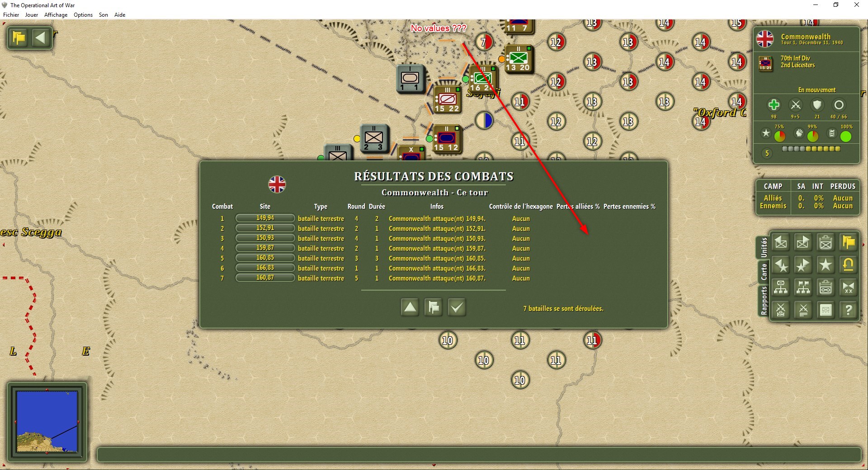
Task: Click the division XX bowtie icon
Action: pyautogui.click(x=848, y=287)
